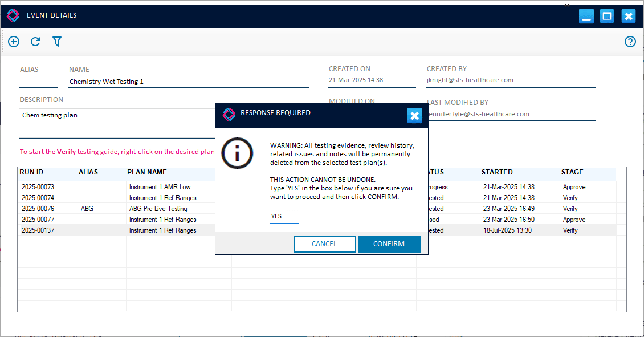Click the Last Modified By email field
The image size is (644, 337).
pyautogui.click(x=511, y=114)
